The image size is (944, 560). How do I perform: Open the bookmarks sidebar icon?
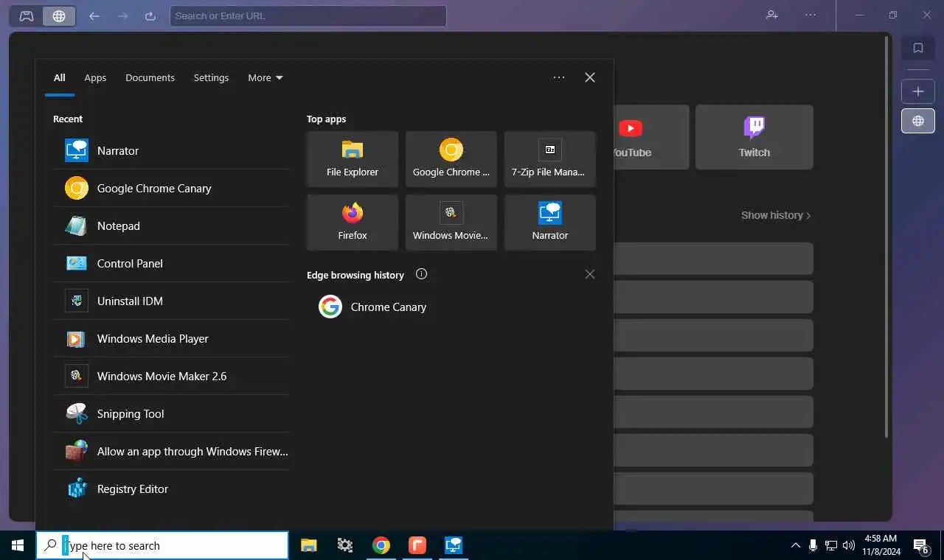[918, 48]
